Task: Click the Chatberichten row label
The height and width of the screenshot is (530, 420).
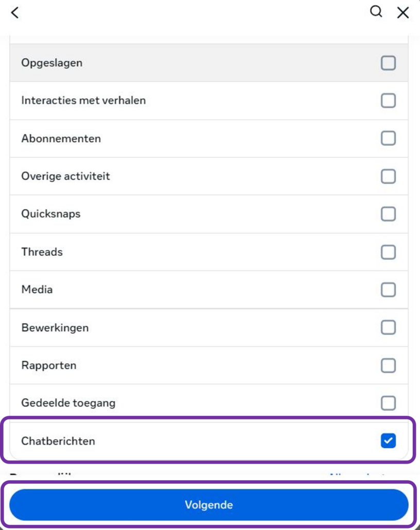Action: tap(58, 441)
